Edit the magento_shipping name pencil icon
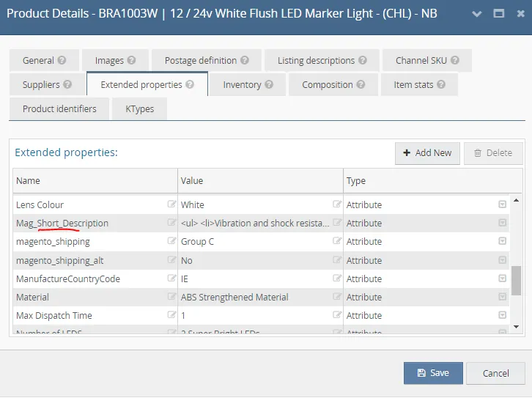 point(171,241)
